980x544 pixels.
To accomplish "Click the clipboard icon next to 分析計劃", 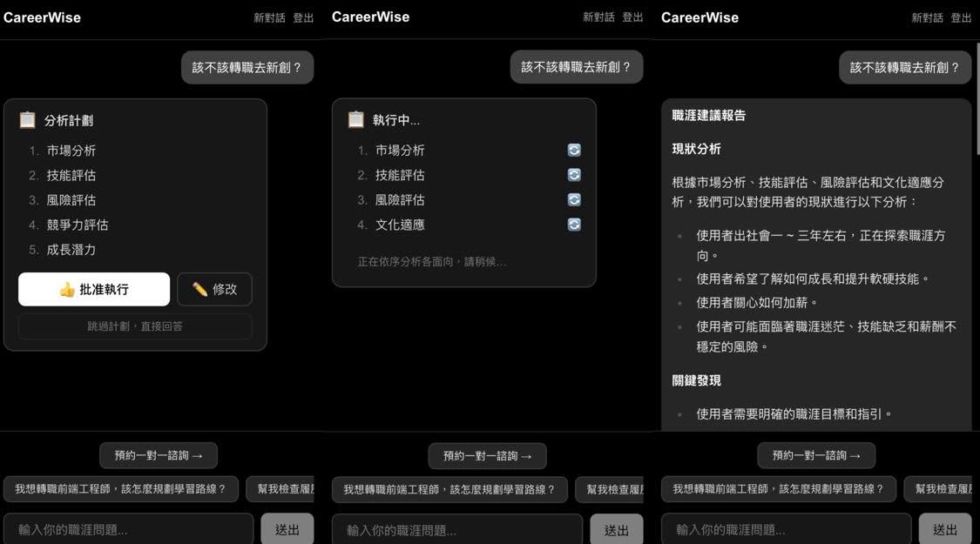I will [x=28, y=120].
